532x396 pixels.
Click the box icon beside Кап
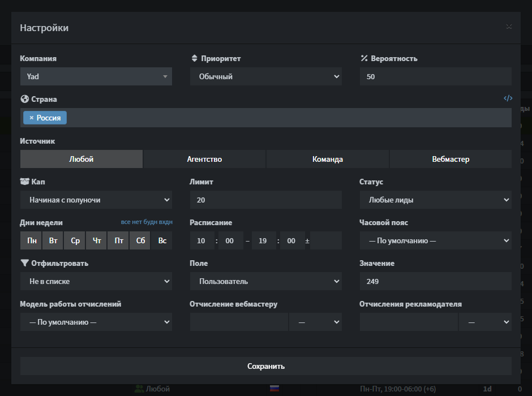tap(24, 182)
